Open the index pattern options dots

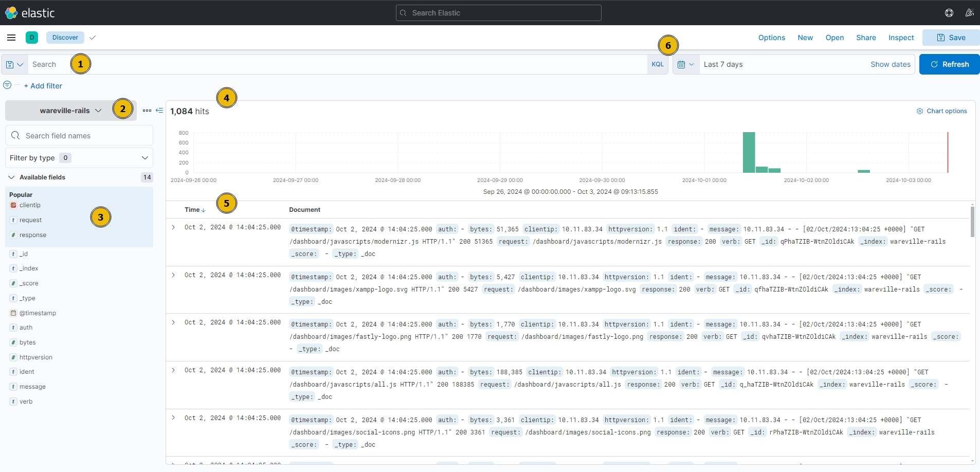tap(147, 111)
